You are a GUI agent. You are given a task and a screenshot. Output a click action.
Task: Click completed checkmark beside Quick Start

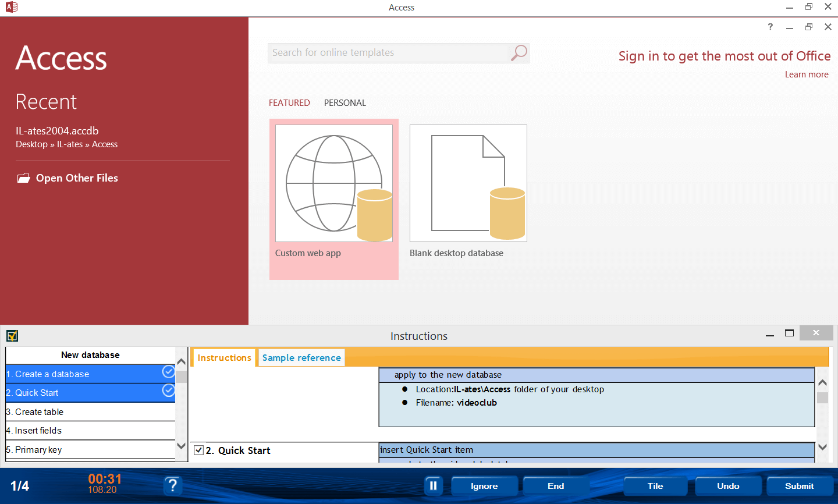[x=168, y=390]
